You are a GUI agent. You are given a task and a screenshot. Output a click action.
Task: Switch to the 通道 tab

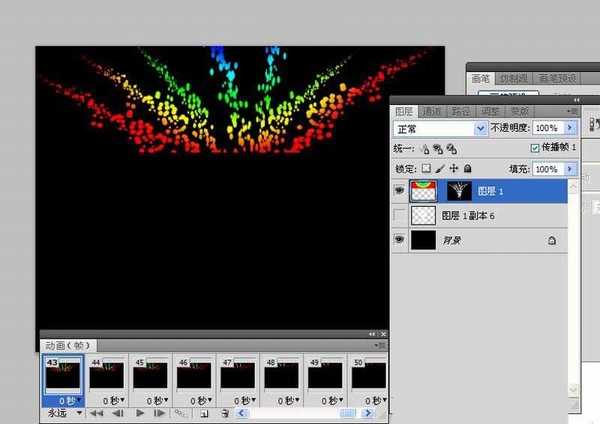[432, 111]
